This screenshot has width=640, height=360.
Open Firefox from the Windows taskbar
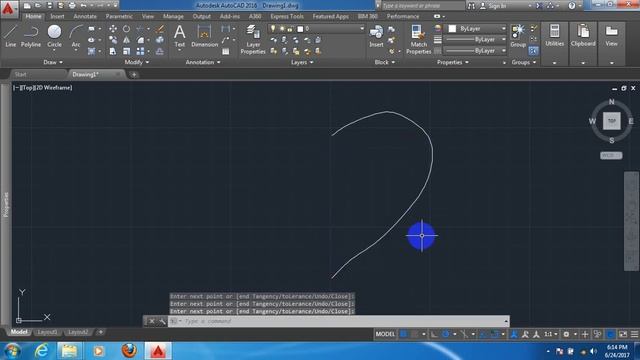(129, 351)
